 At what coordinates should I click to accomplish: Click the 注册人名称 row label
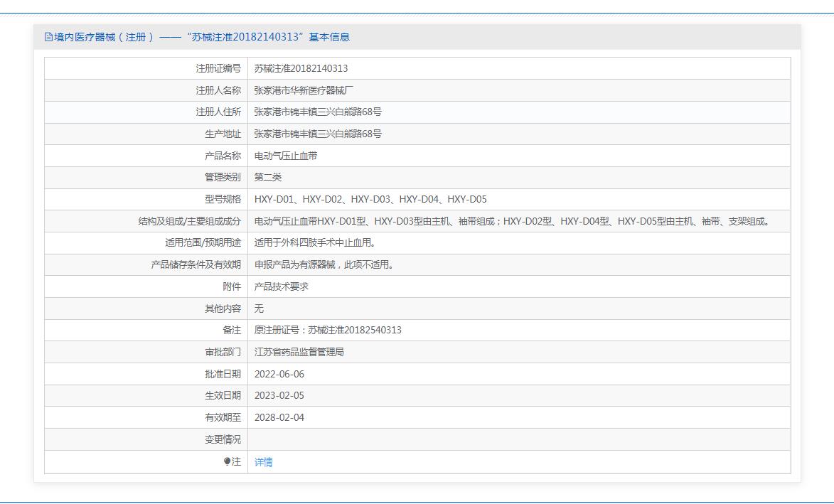point(218,90)
